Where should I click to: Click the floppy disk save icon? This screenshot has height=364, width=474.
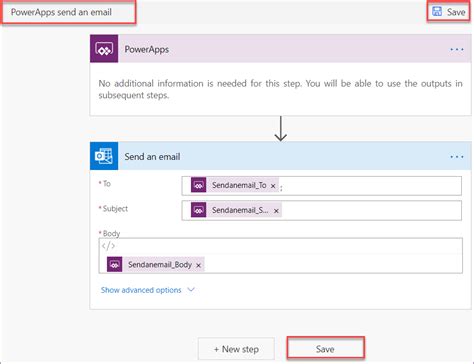click(437, 12)
